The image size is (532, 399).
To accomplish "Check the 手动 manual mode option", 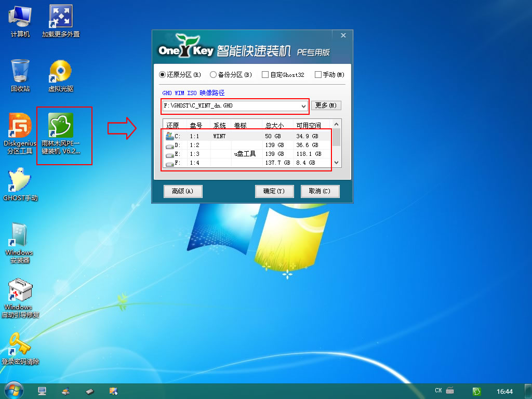I will pos(318,74).
